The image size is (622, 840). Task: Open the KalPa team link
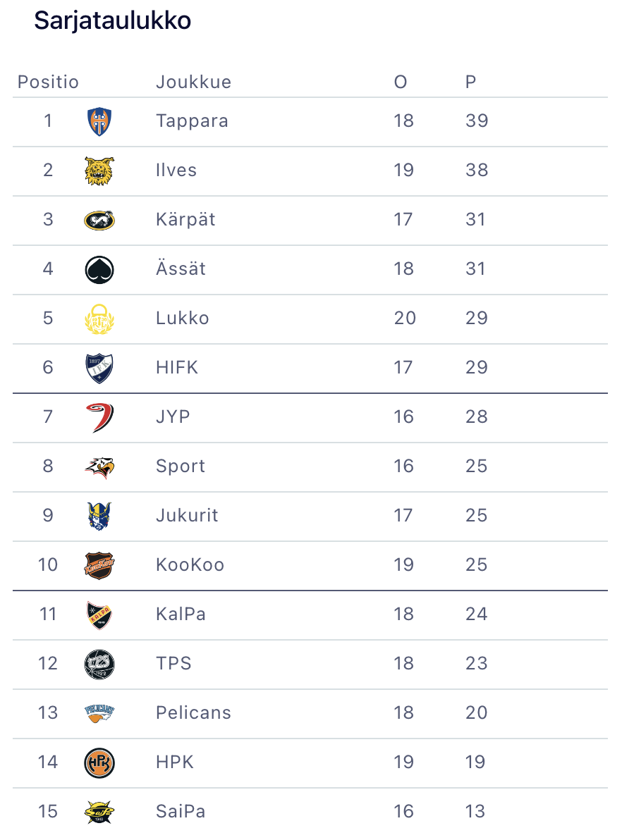(181, 614)
